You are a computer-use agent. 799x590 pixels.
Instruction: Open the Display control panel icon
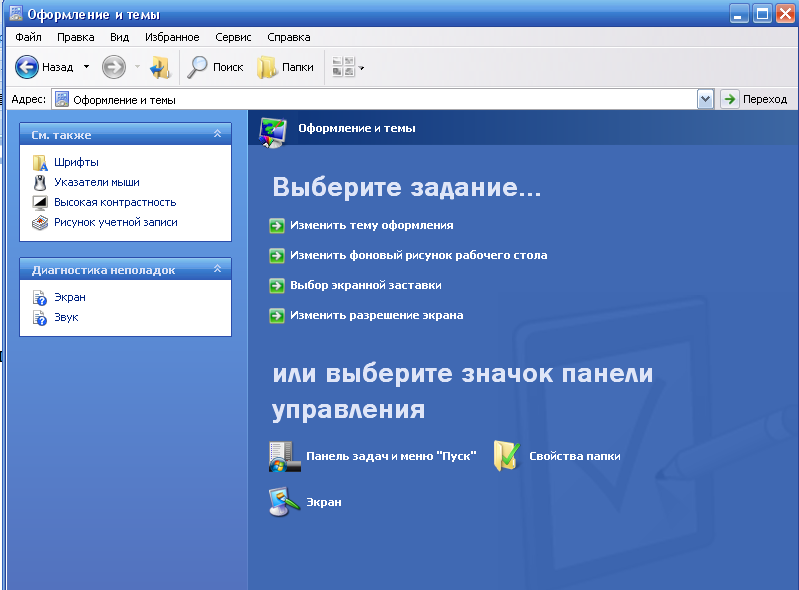point(284,502)
